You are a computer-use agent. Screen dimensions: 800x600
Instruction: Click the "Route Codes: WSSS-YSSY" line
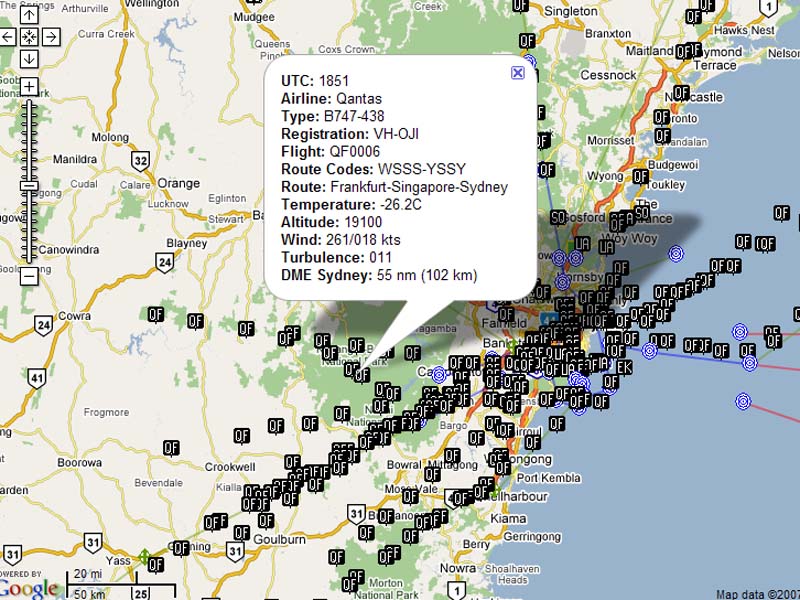tap(373, 169)
